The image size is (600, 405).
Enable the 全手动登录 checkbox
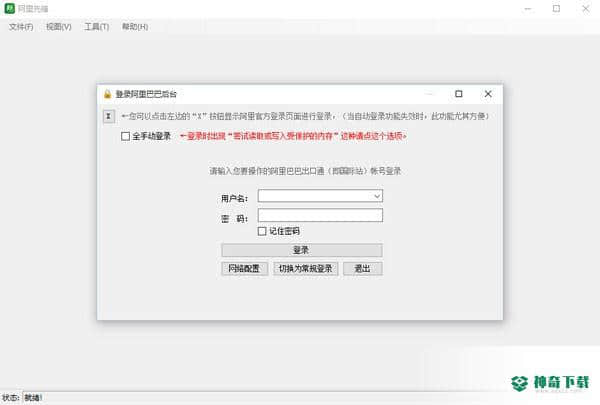(x=126, y=136)
